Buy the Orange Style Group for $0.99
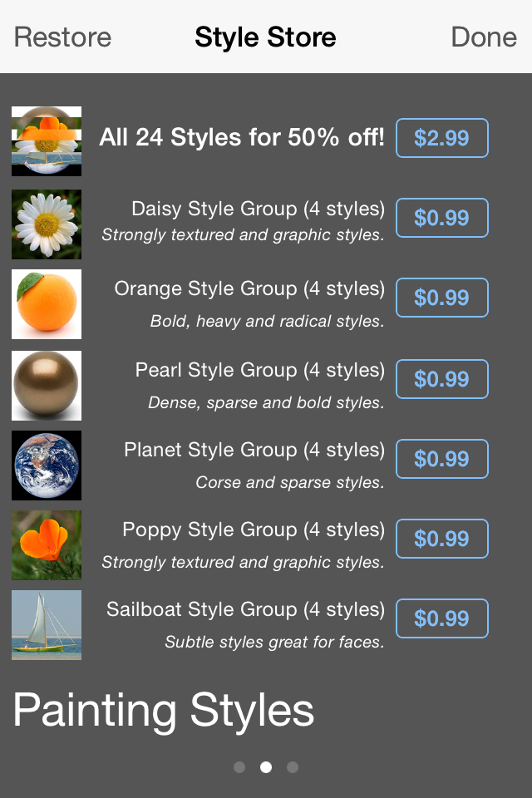Viewport: 532px width, 798px height. (441, 298)
